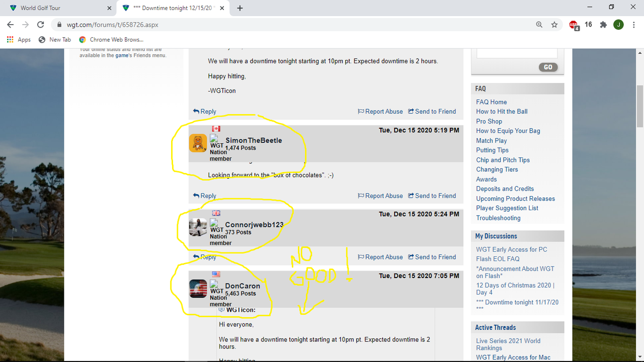
Task: Open Player Suggestion List link
Action: pos(507,208)
